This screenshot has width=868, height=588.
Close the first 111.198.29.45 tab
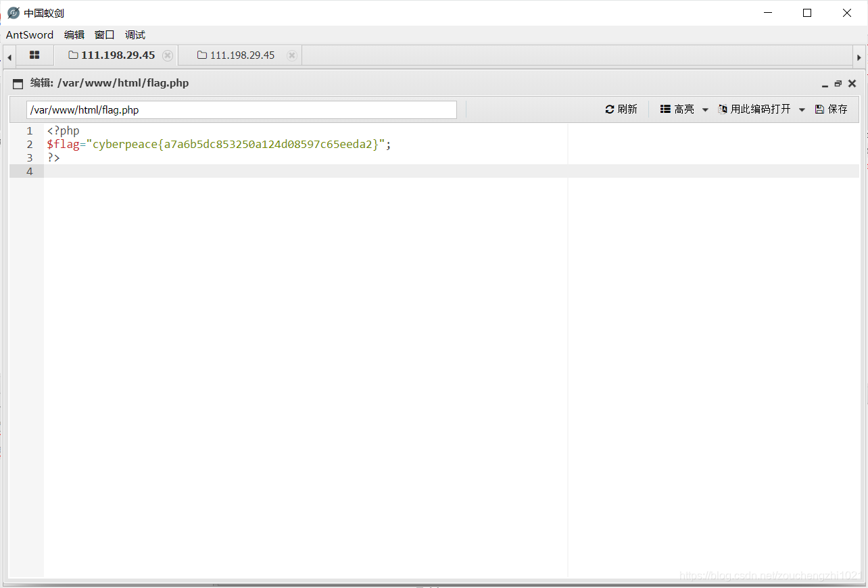(168, 55)
